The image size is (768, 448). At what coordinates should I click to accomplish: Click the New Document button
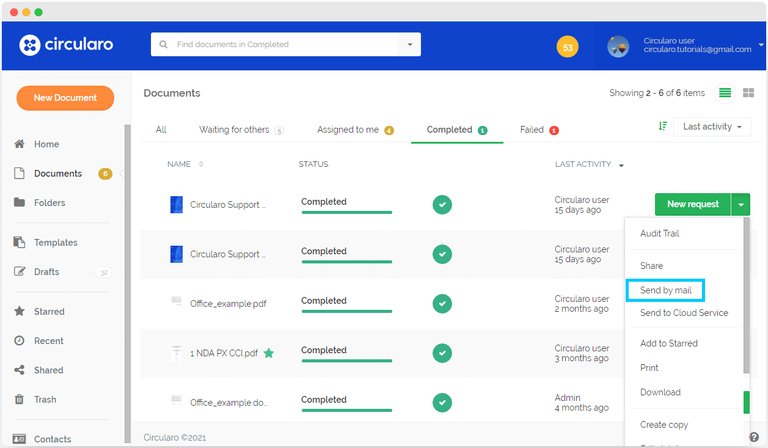pyautogui.click(x=65, y=98)
